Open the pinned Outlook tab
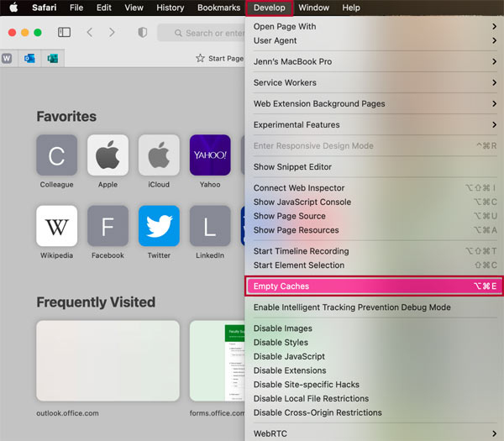 [x=29, y=58]
